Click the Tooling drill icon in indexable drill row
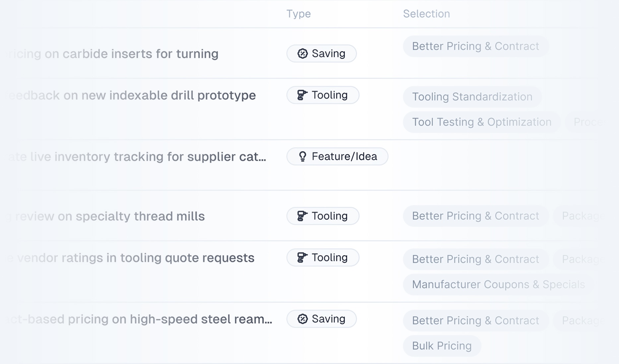 tap(302, 95)
